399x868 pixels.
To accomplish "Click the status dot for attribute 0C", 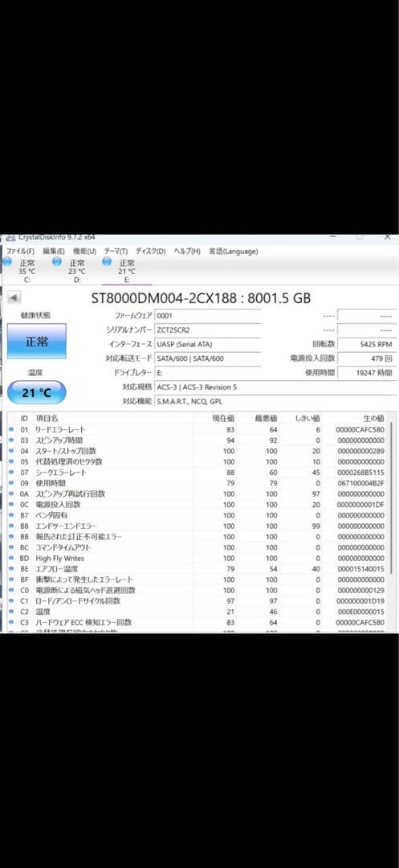I will click(x=11, y=504).
